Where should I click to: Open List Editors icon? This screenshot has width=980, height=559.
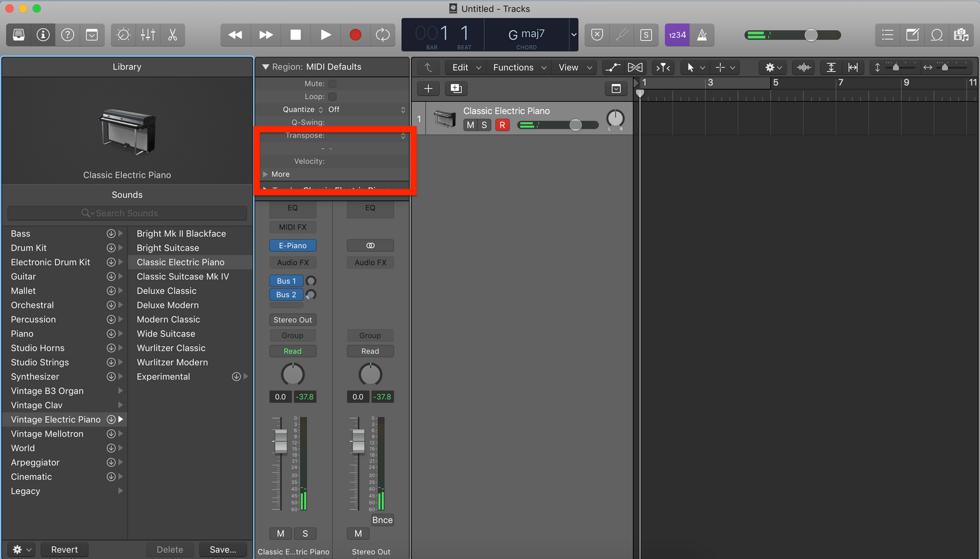click(888, 35)
